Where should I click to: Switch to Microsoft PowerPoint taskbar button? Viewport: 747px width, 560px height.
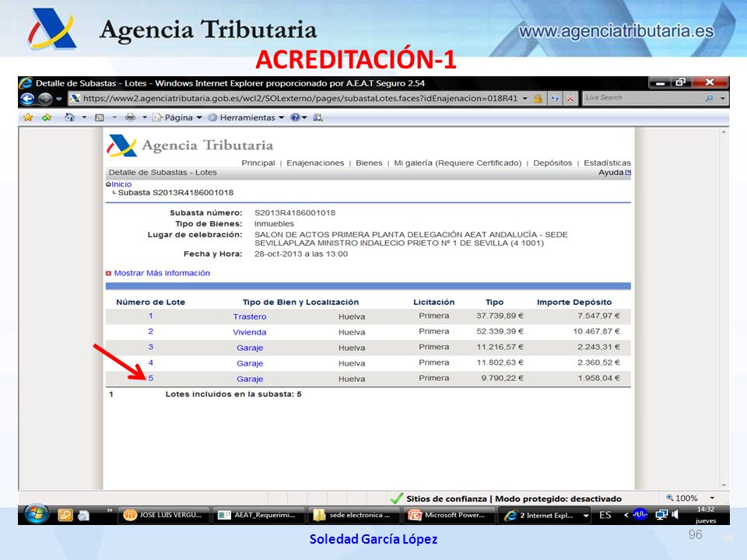click(449, 515)
